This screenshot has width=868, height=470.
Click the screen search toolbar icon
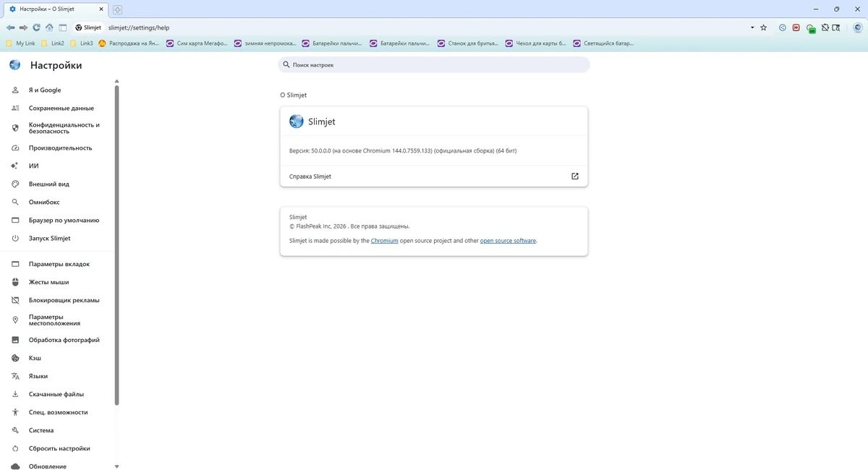[836, 27]
